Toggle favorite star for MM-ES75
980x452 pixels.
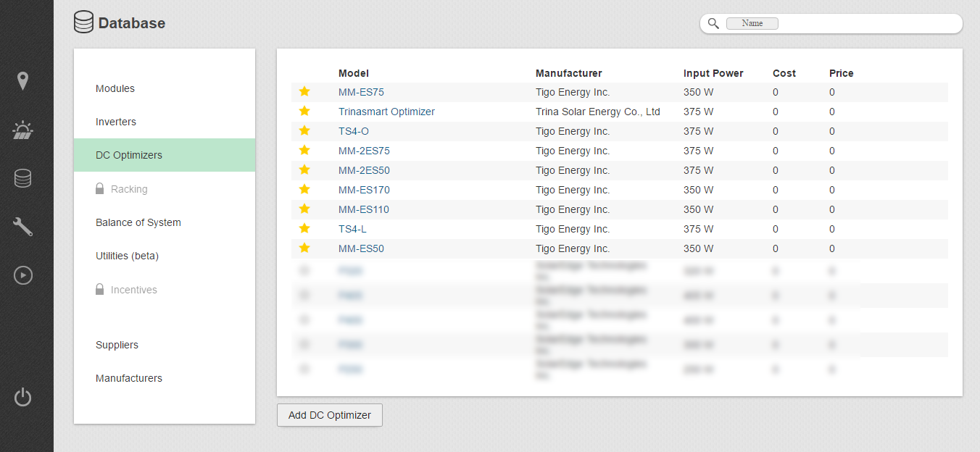tap(304, 91)
